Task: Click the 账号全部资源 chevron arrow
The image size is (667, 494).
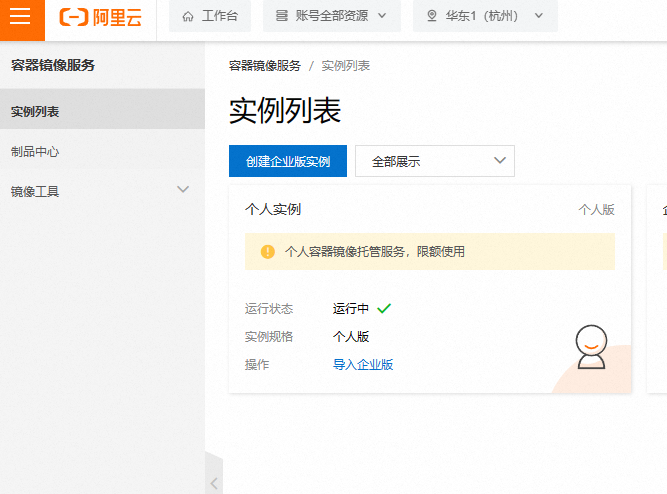Action: pyautogui.click(x=382, y=16)
